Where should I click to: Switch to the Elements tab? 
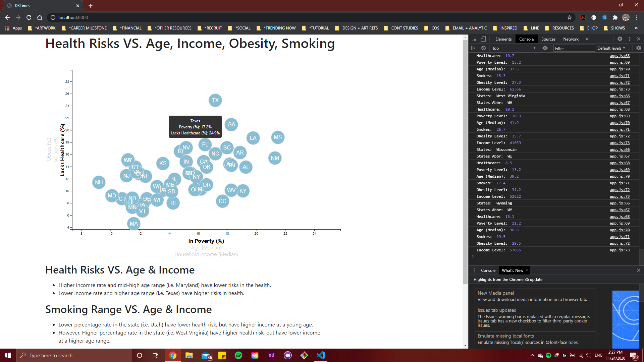503,39
